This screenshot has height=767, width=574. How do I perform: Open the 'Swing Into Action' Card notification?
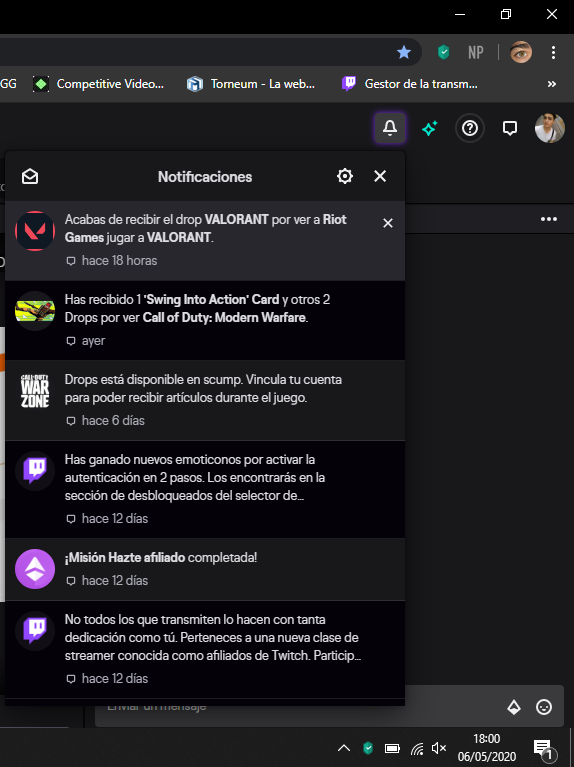205,320
